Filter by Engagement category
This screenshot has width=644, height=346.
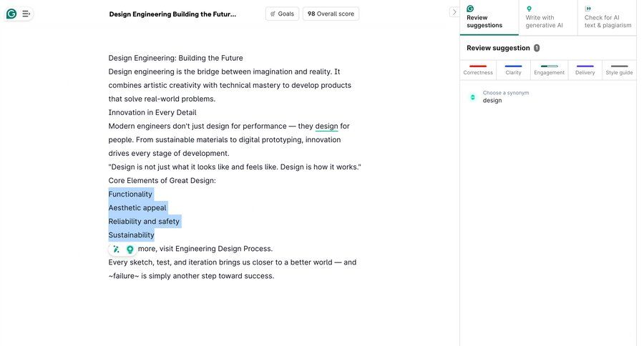pos(549,70)
